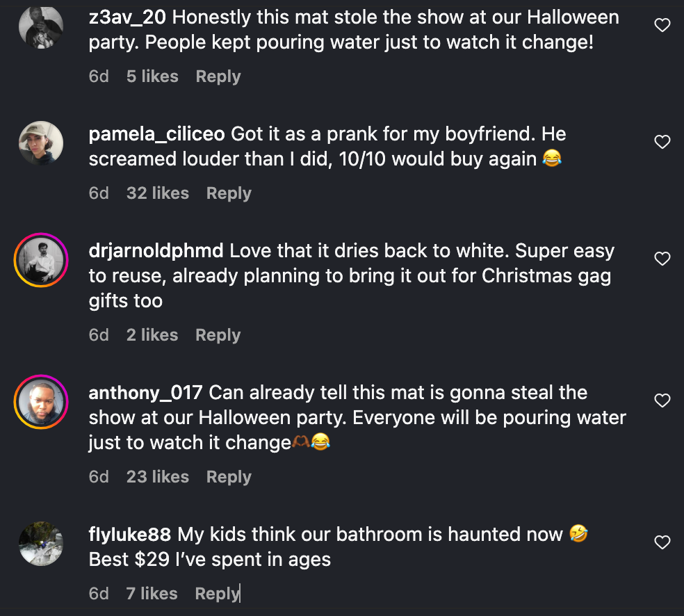The image size is (684, 616).
Task: Reply to pamela_ciliceo's prank comment
Action: coord(229,193)
